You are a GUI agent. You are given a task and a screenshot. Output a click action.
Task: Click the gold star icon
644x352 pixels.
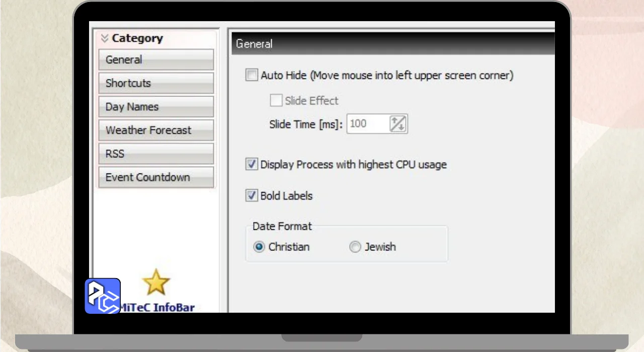coord(156,282)
